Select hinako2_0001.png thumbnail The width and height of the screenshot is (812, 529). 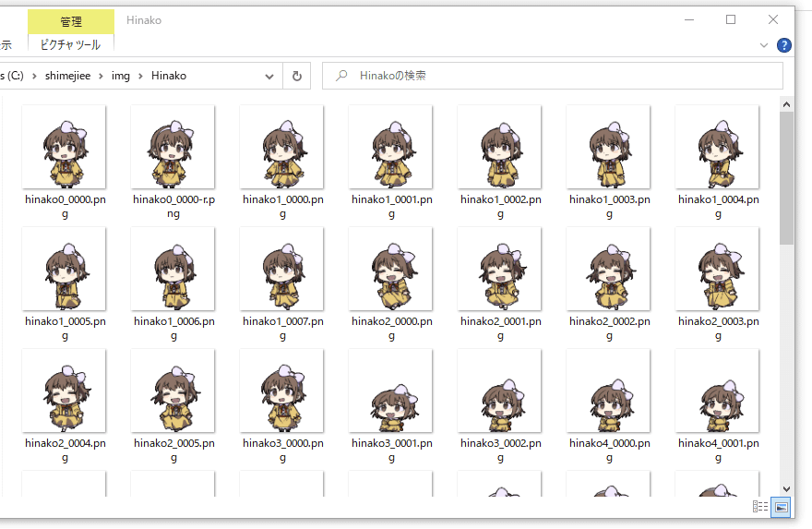pos(500,269)
